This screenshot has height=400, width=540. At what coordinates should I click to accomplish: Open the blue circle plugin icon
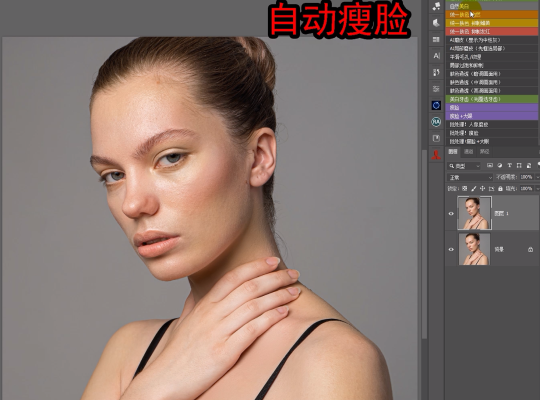tap(436, 105)
